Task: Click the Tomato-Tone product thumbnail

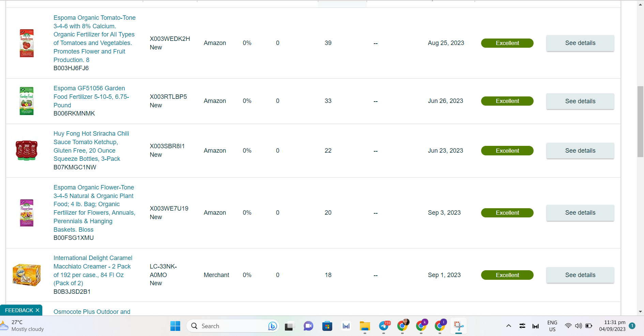Action: click(x=27, y=43)
